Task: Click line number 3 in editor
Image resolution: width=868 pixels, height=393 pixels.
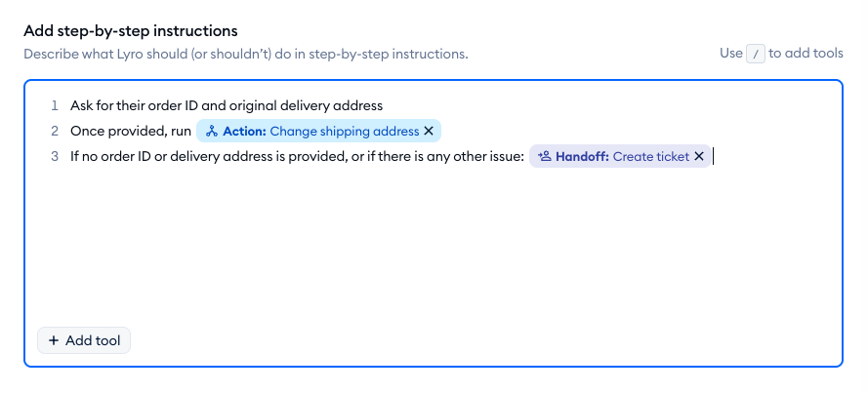Action: tap(55, 156)
